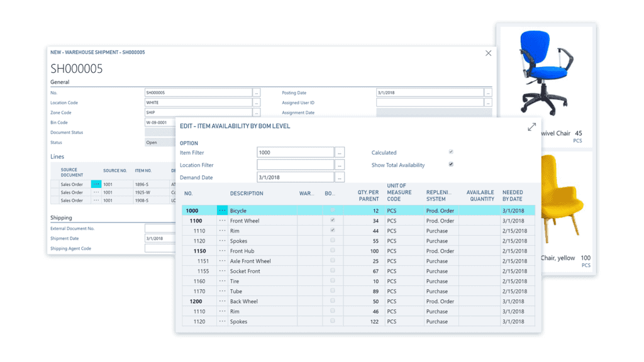Open the Zone Code lookup next to SHIP
Image resolution: width=644 pixels, height=362 pixels.
click(257, 112)
